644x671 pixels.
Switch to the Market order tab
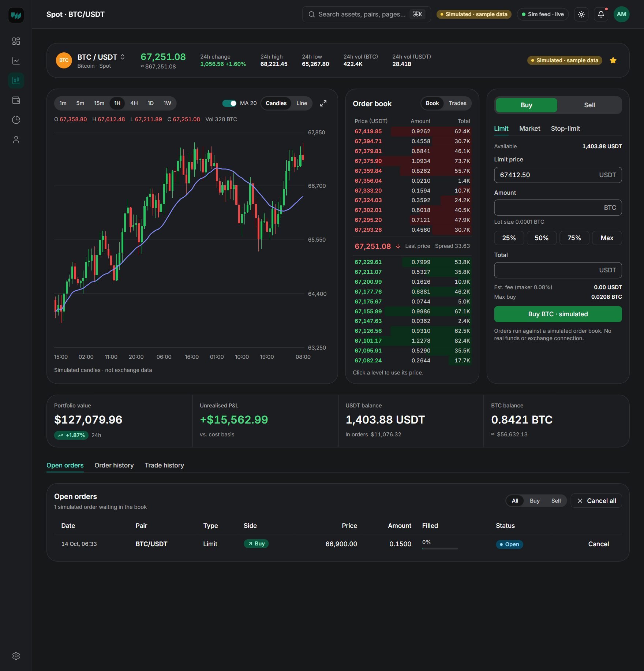(529, 128)
